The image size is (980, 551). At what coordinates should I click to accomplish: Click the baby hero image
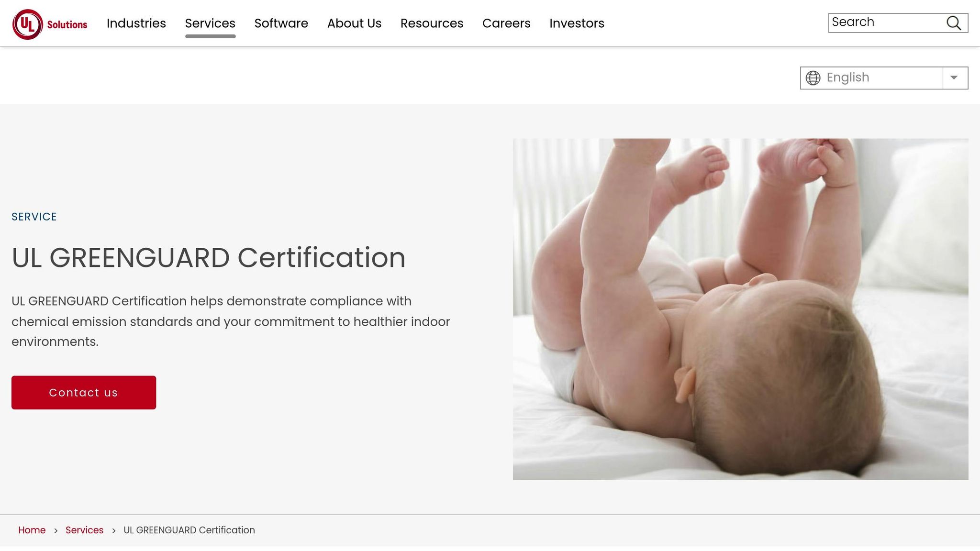tap(740, 309)
